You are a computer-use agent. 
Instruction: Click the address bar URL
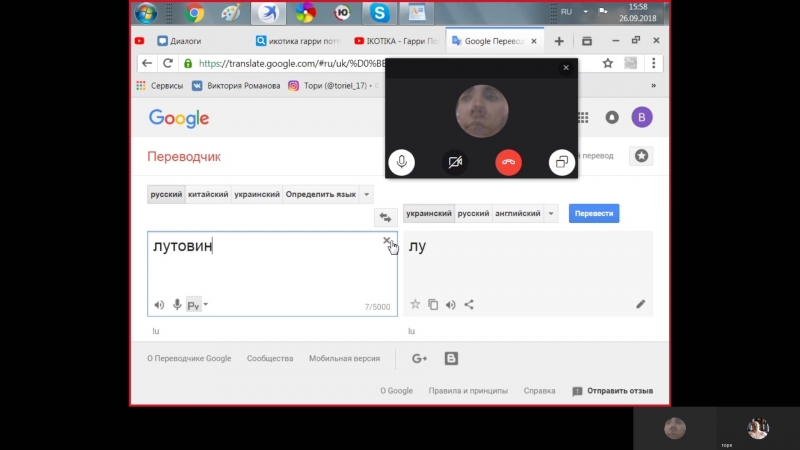pyautogui.click(x=292, y=63)
